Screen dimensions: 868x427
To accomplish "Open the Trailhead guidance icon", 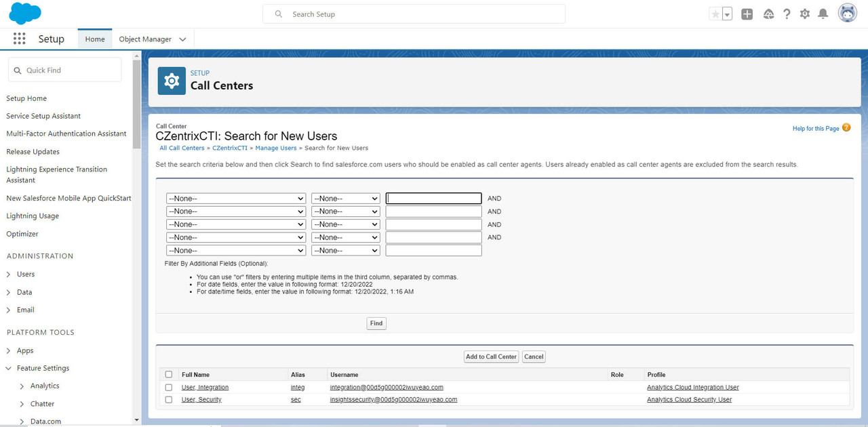I will click(x=768, y=14).
